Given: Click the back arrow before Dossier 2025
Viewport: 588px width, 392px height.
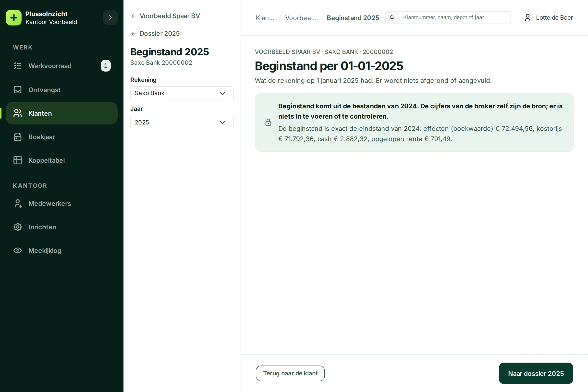Looking at the screenshot, I should click(134, 34).
